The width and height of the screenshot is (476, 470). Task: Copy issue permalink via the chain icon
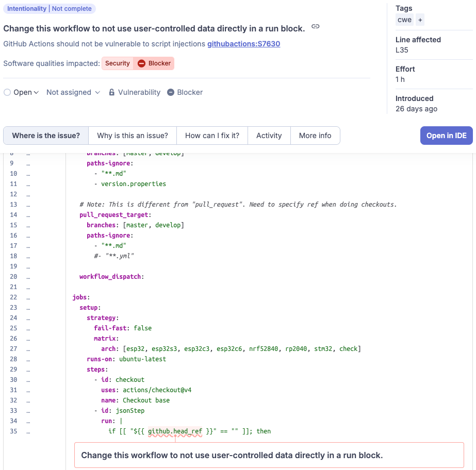(x=315, y=26)
